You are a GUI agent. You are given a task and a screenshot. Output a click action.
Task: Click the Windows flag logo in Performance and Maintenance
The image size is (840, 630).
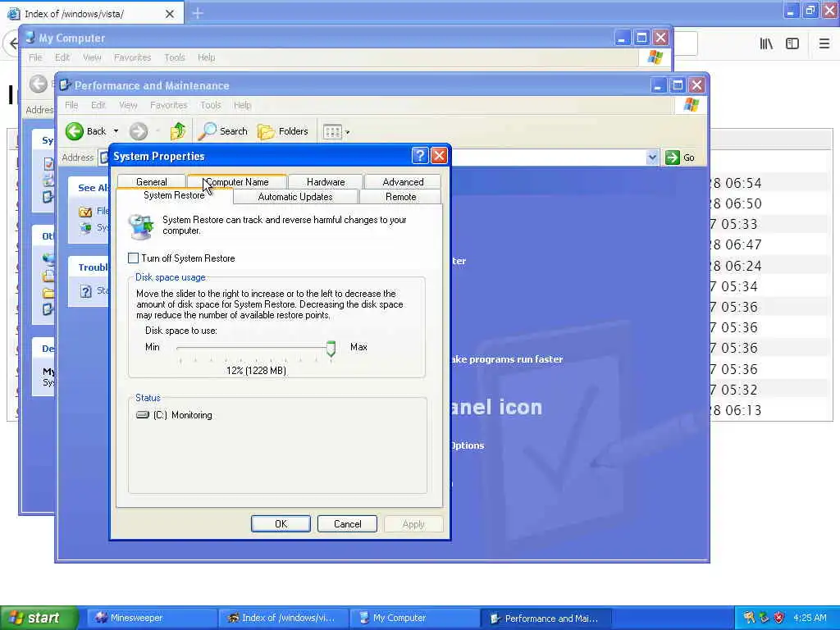click(x=691, y=104)
